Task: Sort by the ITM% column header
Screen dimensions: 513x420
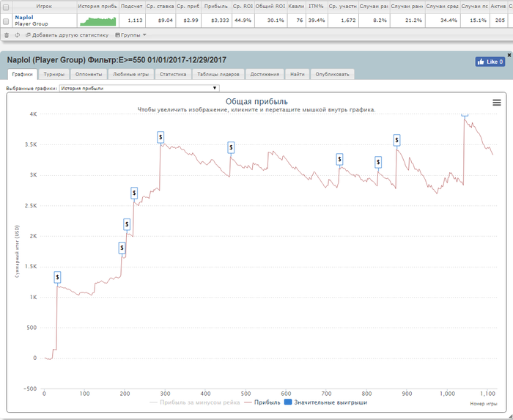Action: tap(316, 6)
